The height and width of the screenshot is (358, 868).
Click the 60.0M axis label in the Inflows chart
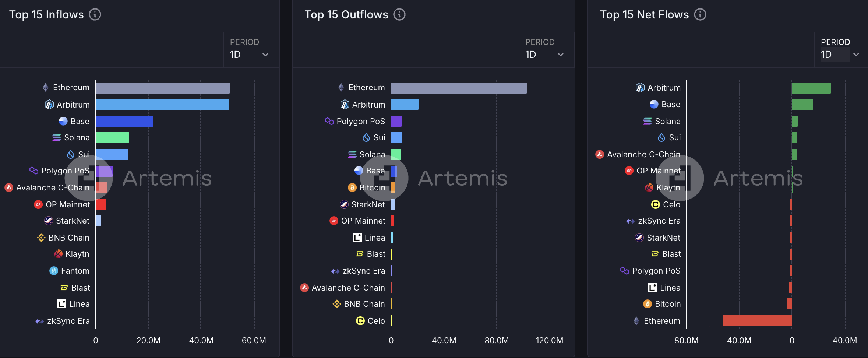254,340
